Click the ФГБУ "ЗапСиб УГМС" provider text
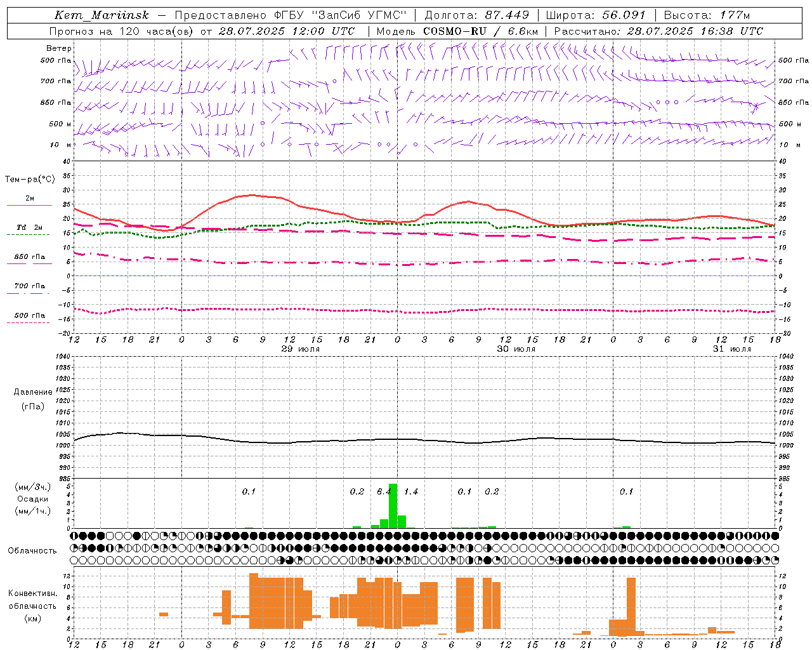812x650 pixels. point(341,15)
